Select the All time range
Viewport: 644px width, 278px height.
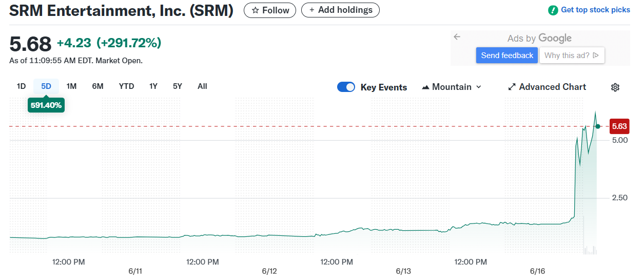[202, 86]
